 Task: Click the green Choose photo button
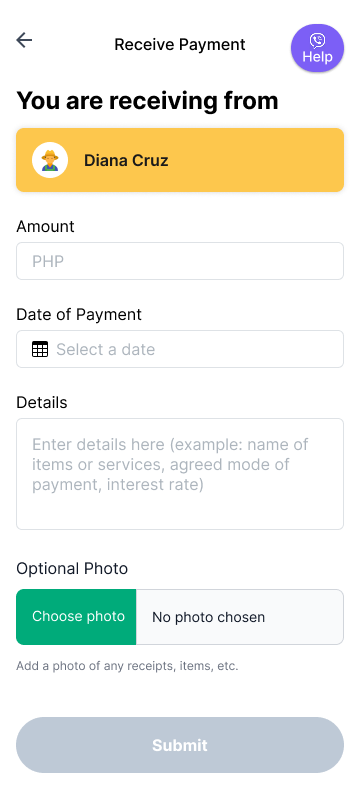pyautogui.click(x=76, y=617)
